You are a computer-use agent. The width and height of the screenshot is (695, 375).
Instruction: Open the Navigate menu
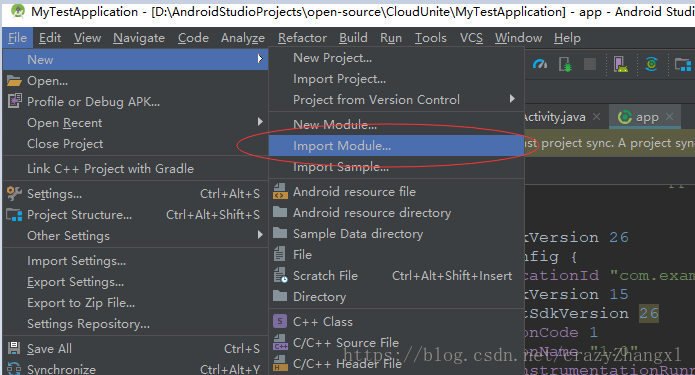click(139, 38)
